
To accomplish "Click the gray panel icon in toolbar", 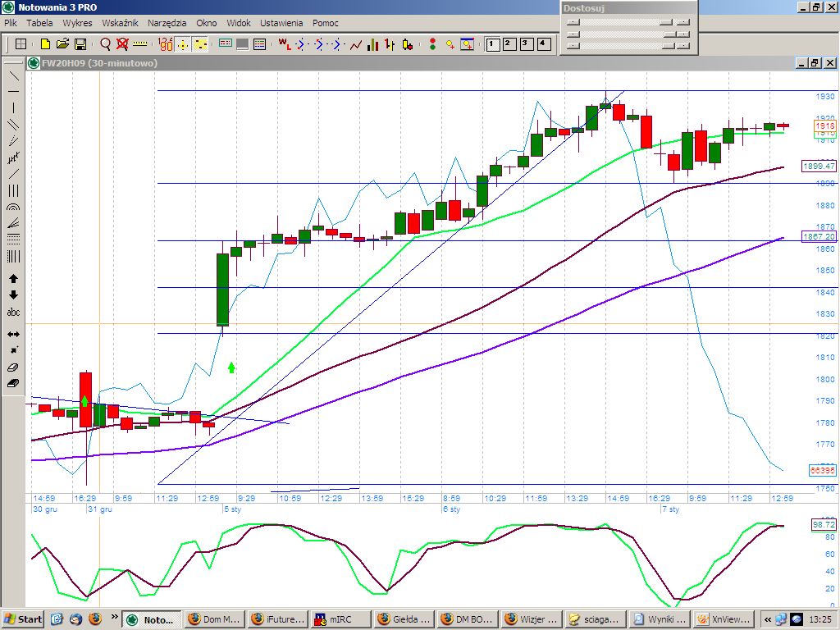I will pos(242,44).
